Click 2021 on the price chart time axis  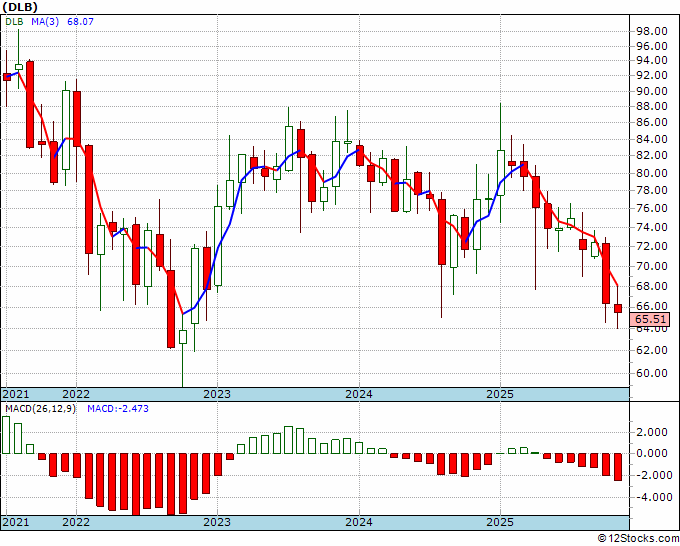click(16, 394)
